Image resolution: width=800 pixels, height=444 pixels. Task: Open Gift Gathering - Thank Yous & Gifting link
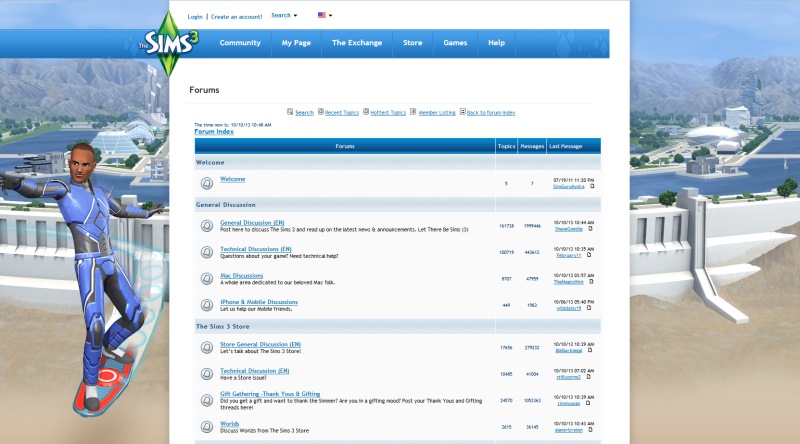pyautogui.click(x=270, y=394)
